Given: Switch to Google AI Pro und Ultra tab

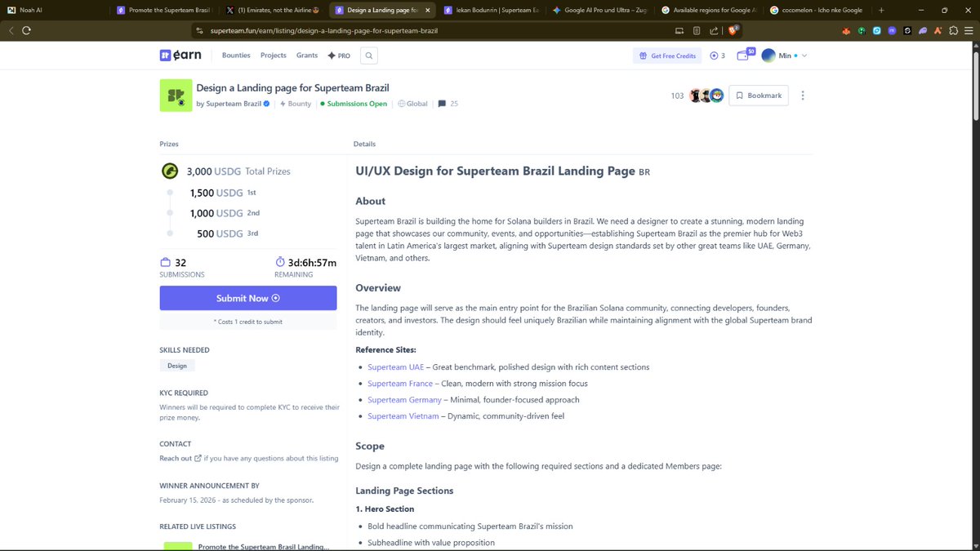Looking at the screenshot, I should coord(599,10).
